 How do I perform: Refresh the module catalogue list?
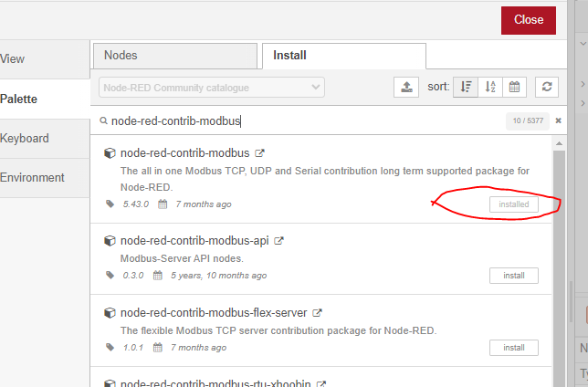click(x=546, y=87)
